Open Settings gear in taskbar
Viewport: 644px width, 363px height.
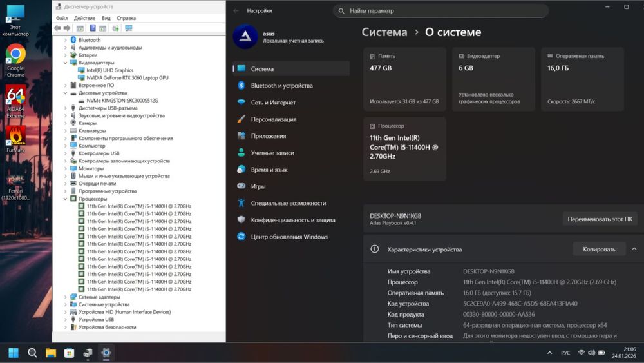106,353
